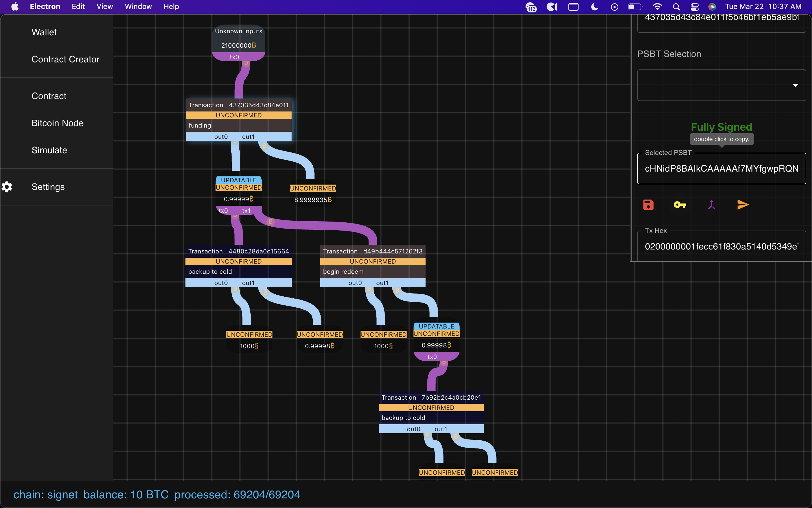
Task: Click the purple merge/combine PSBT icon
Action: pos(711,205)
